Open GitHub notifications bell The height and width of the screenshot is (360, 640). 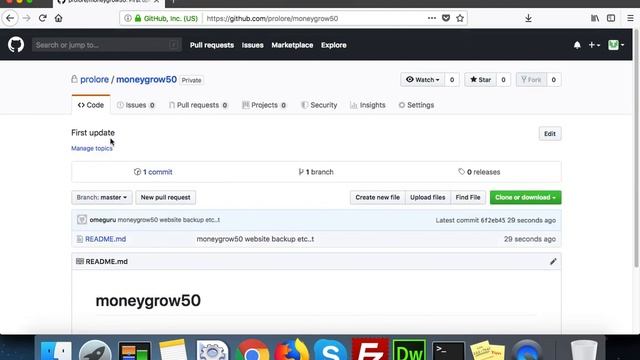(x=577, y=45)
